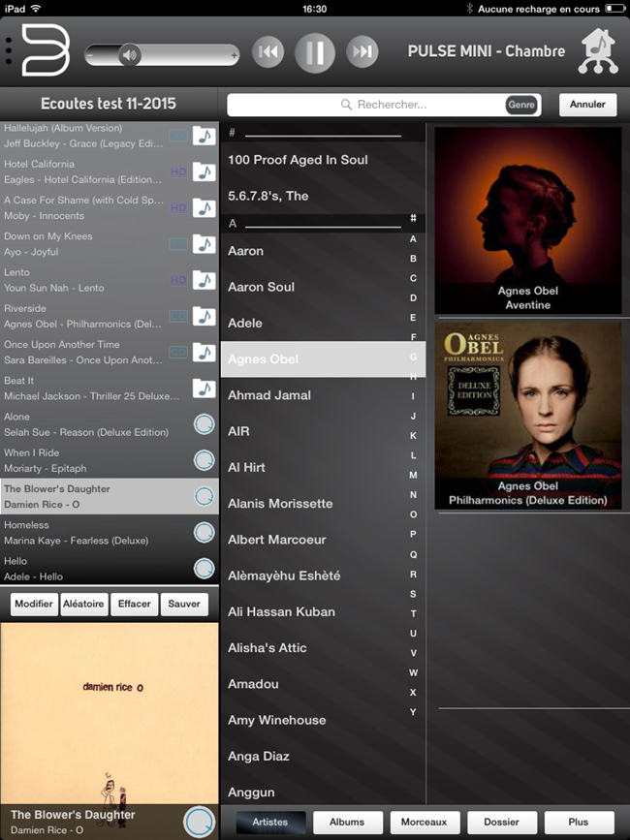Image resolution: width=630 pixels, height=840 pixels.
Task: Click the CD badge on Hallelujah
Action: [178, 136]
